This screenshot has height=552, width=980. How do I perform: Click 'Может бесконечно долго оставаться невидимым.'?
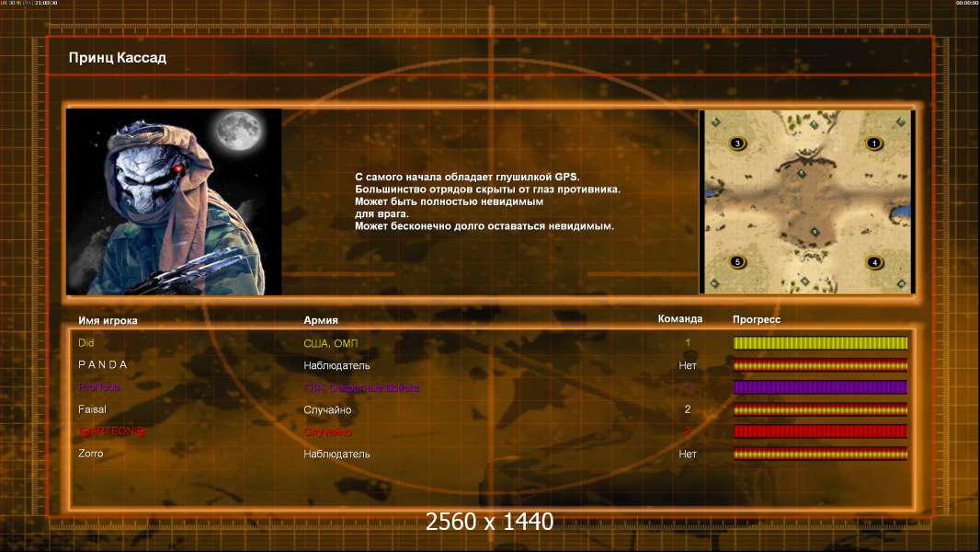pos(484,226)
